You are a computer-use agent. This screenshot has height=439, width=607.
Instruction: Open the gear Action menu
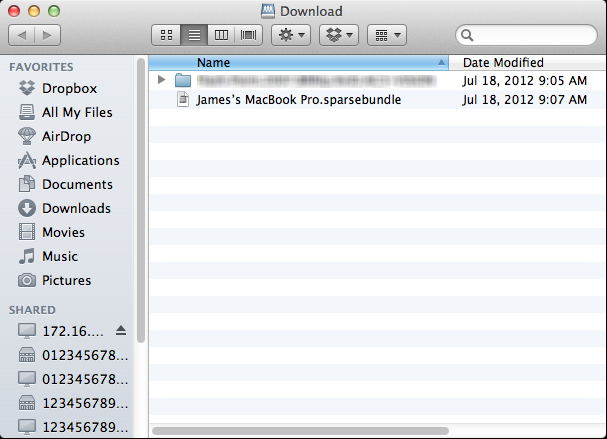[290, 35]
